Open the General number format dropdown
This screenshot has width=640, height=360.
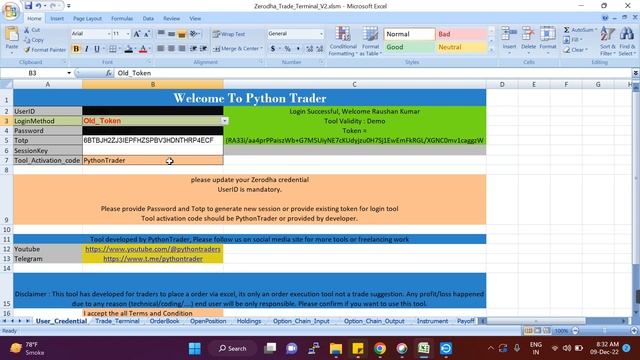[x=321, y=34]
